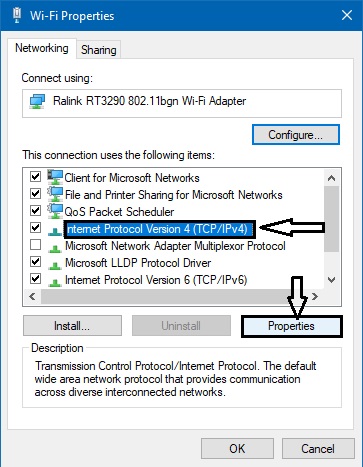
Task: Switch to the Sharing tab
Action: click(x=99, y=50)
